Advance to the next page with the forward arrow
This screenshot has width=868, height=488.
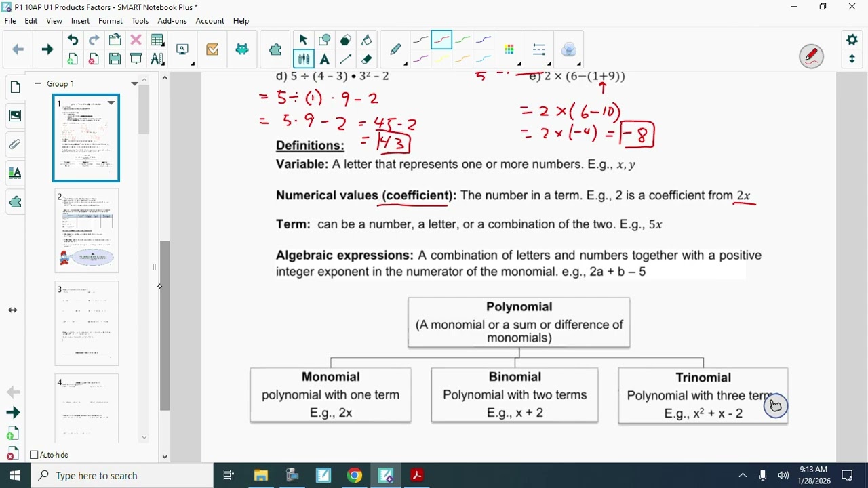[47, 49]
